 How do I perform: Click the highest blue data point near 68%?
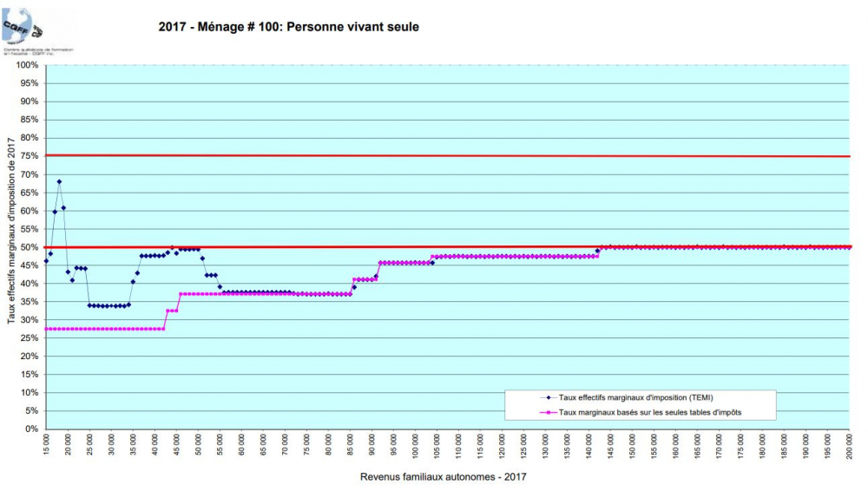[x=59, y=181]
